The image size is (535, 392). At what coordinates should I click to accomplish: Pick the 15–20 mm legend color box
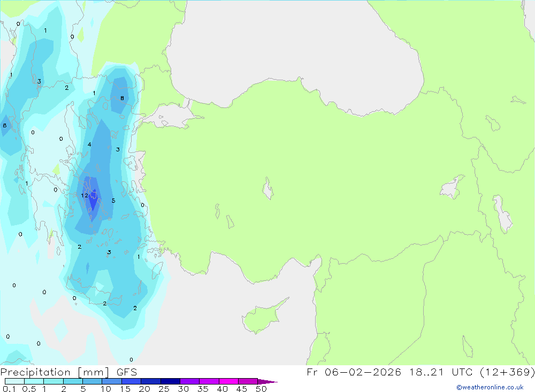click(x=132, y=381)
